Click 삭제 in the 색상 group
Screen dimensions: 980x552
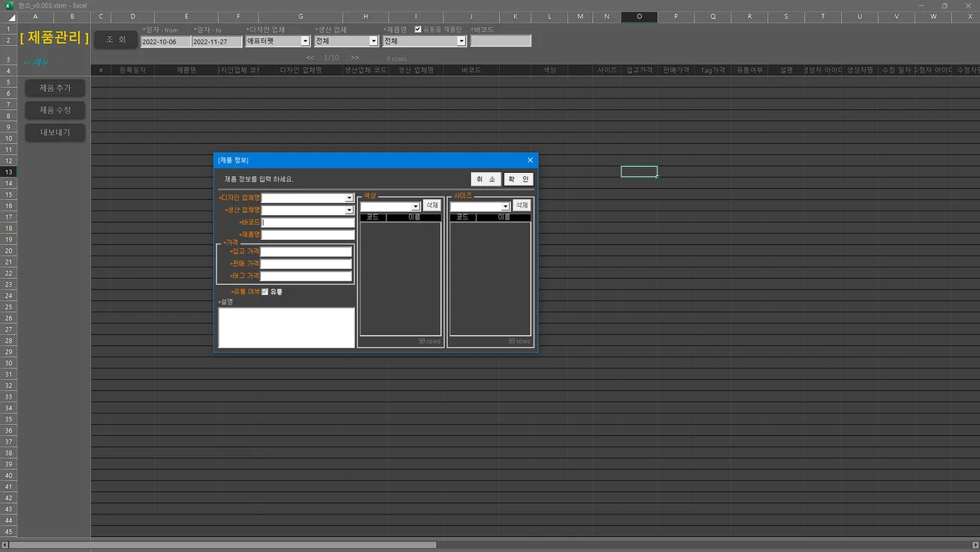tap(431, 205)
